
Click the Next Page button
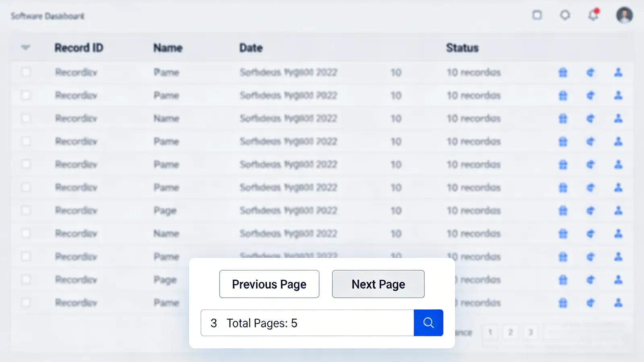378,284
